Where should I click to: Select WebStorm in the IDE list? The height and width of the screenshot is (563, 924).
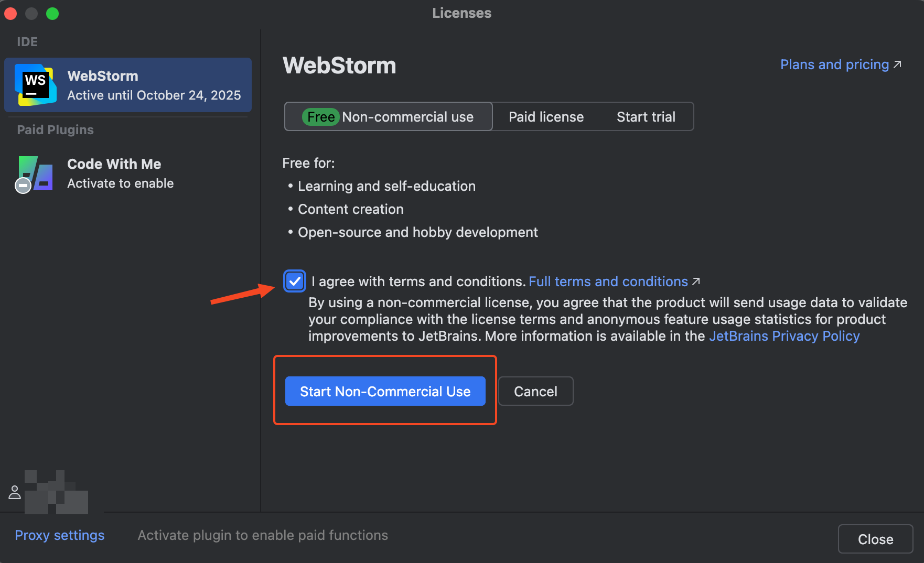[x=128, y=85]
